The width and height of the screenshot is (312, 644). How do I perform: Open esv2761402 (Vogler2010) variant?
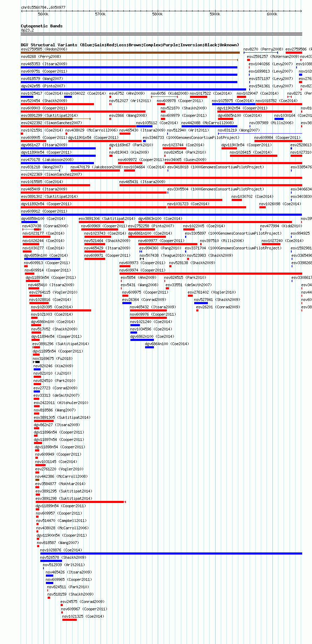click(190, 296)
